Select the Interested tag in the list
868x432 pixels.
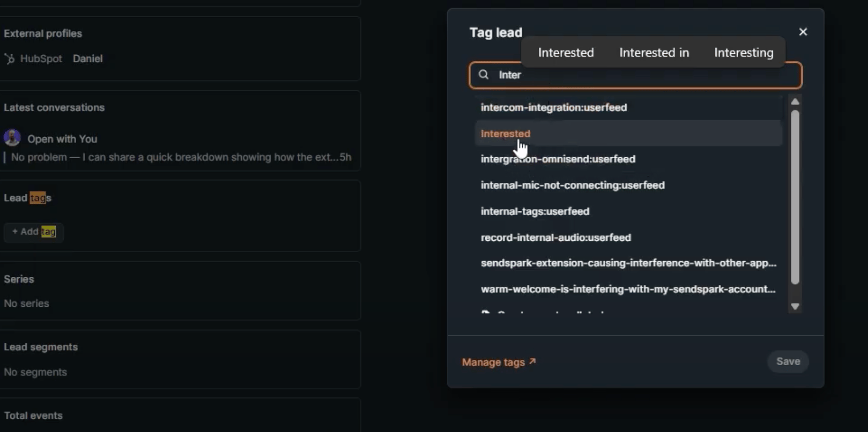629,133
